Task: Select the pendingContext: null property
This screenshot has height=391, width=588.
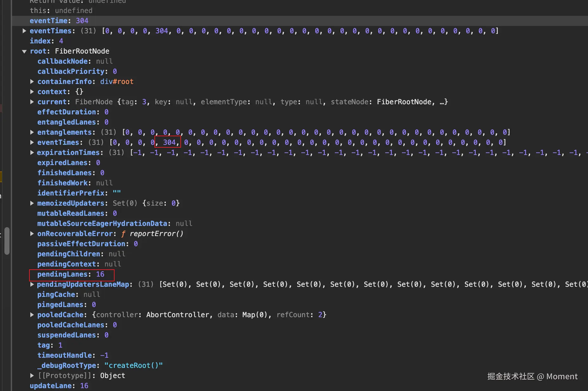Action: click(79, 264)
